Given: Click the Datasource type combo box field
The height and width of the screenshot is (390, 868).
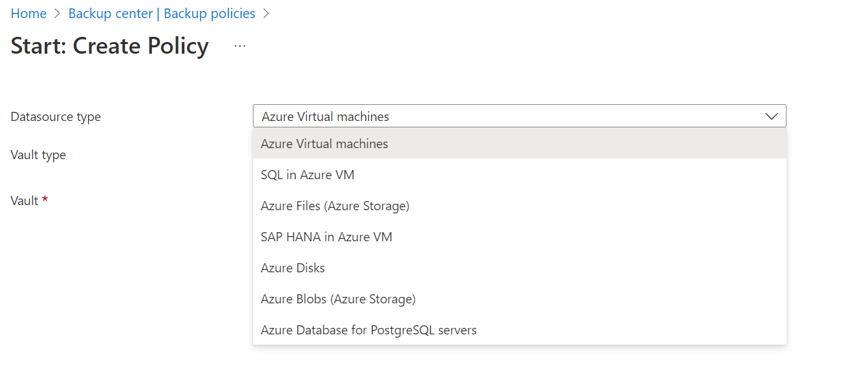Looking at the screenshot, I should click(505, 116).
